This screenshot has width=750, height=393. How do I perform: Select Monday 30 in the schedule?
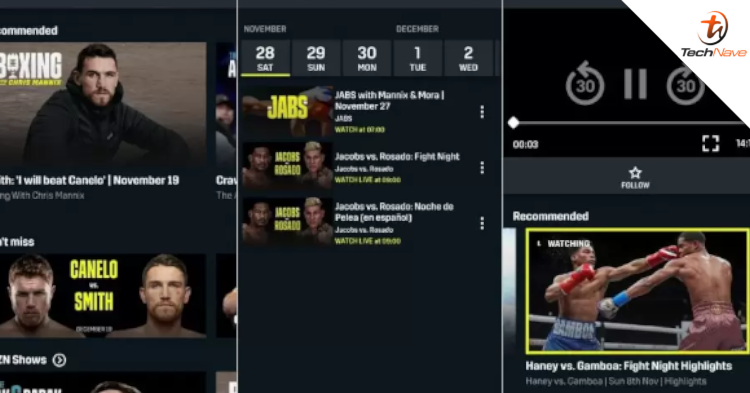click(367, 58)
